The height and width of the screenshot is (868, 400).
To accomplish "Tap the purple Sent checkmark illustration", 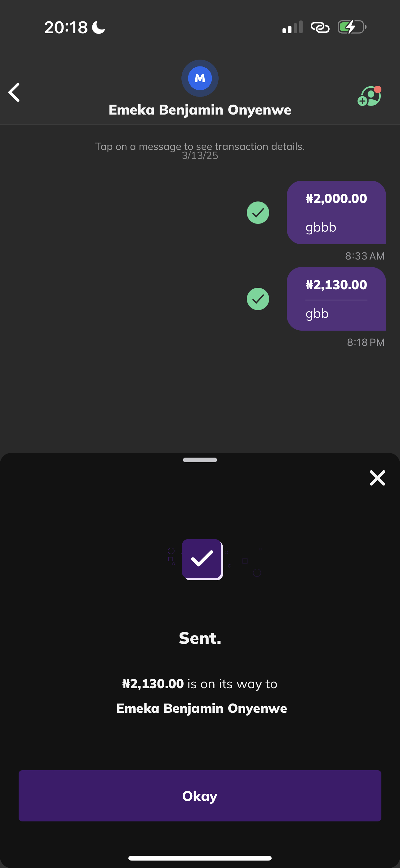I will 202,559.
